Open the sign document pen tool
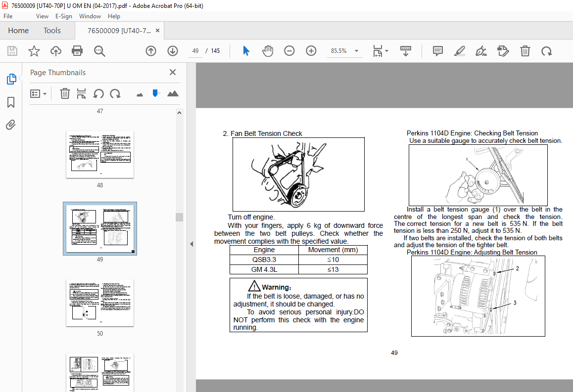The image size is (573, 392). coord(481,51)
